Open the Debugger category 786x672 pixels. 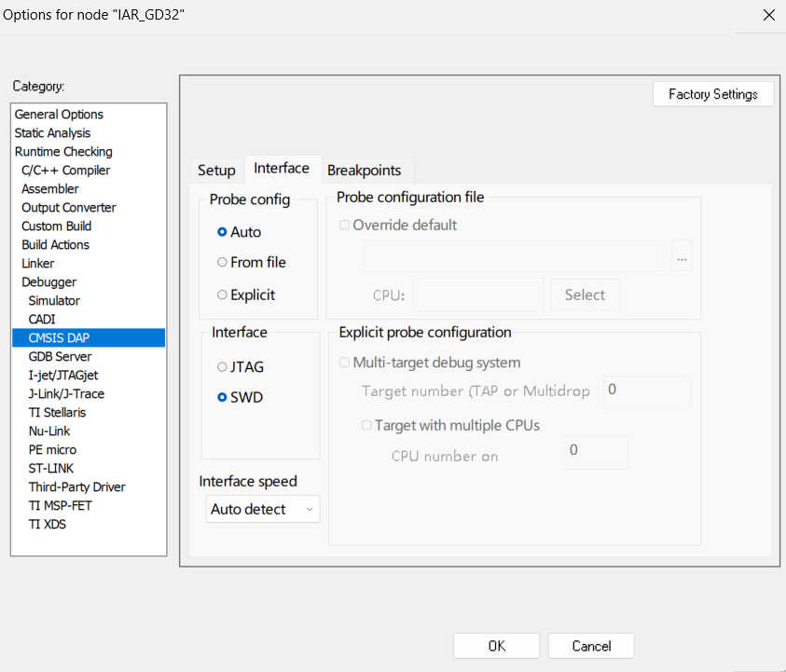(89, 282)
